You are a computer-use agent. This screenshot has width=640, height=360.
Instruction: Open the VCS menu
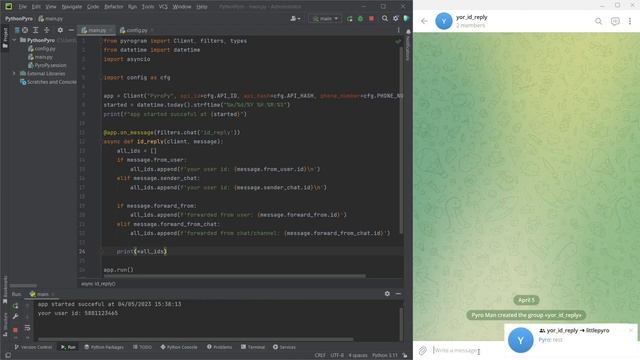point(163,7)
